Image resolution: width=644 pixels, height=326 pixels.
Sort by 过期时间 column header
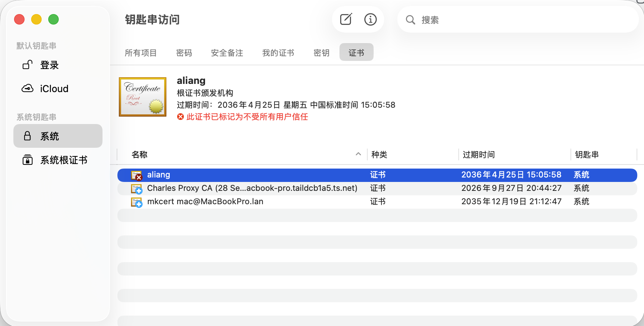tap(479, 154)
